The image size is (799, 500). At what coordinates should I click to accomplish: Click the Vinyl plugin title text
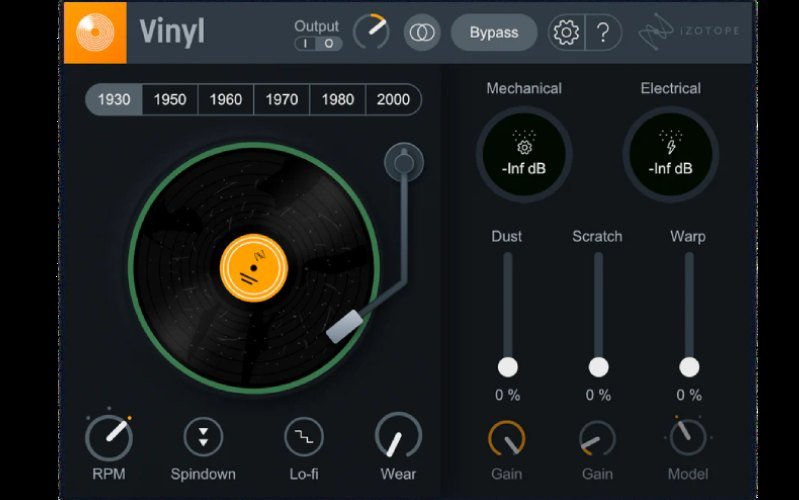tap(172, 32)
